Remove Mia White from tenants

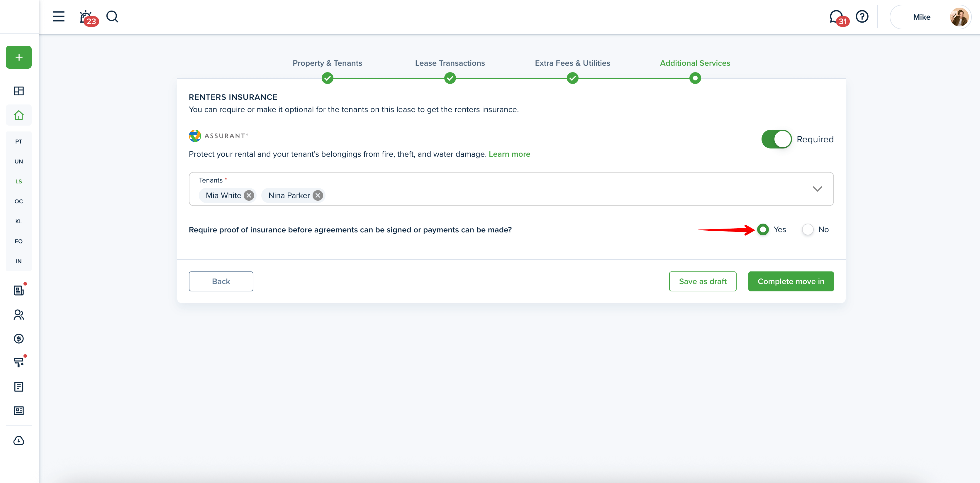click(x=249, y=195)
